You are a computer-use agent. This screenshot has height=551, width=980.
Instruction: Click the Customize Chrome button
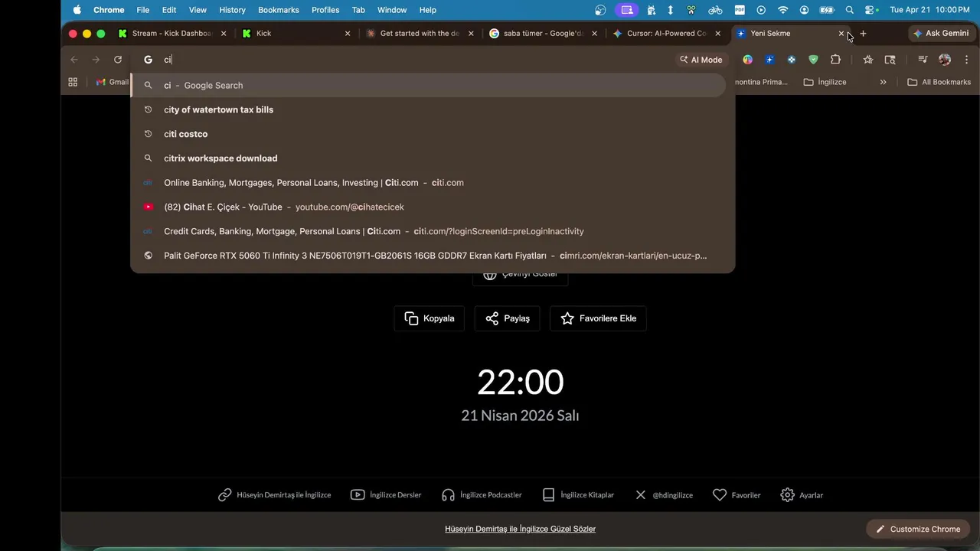(918, 529)
